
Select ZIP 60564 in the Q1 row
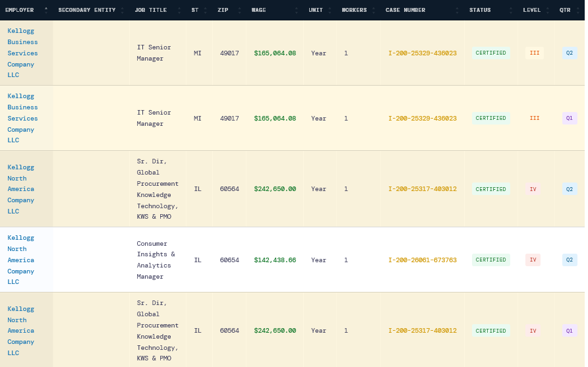point(229,331)
